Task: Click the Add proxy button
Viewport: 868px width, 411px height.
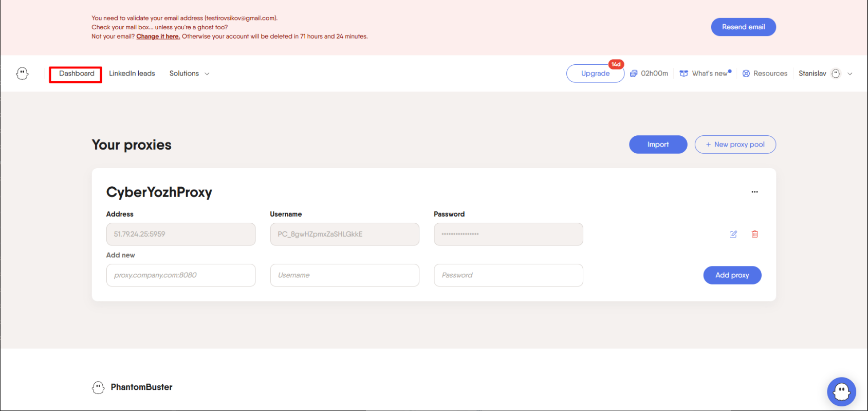Action: [732, 275]
